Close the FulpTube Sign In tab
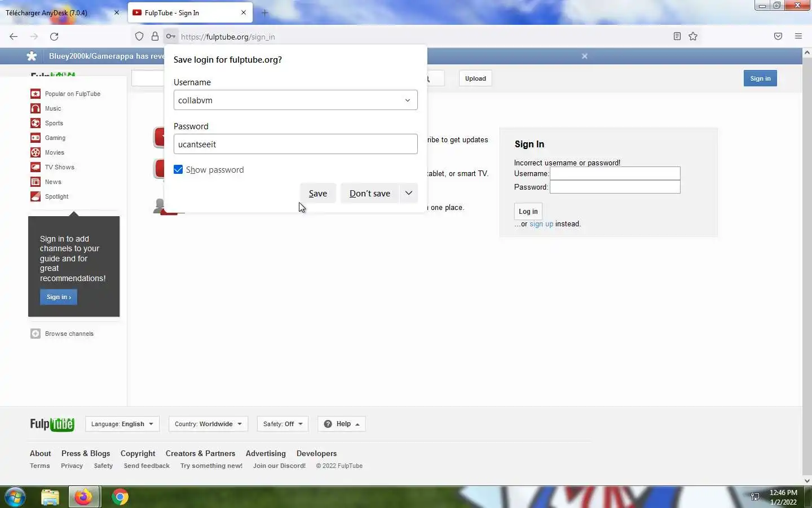This screenshot has width=812, height=508. pos(244,12)
